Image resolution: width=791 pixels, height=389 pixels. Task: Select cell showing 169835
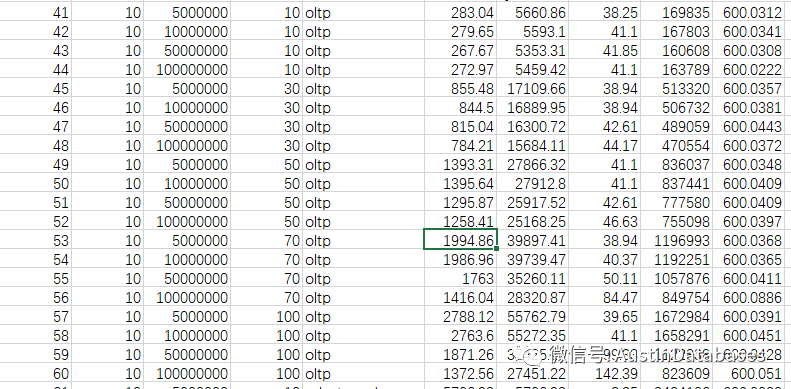coord(676,12)
